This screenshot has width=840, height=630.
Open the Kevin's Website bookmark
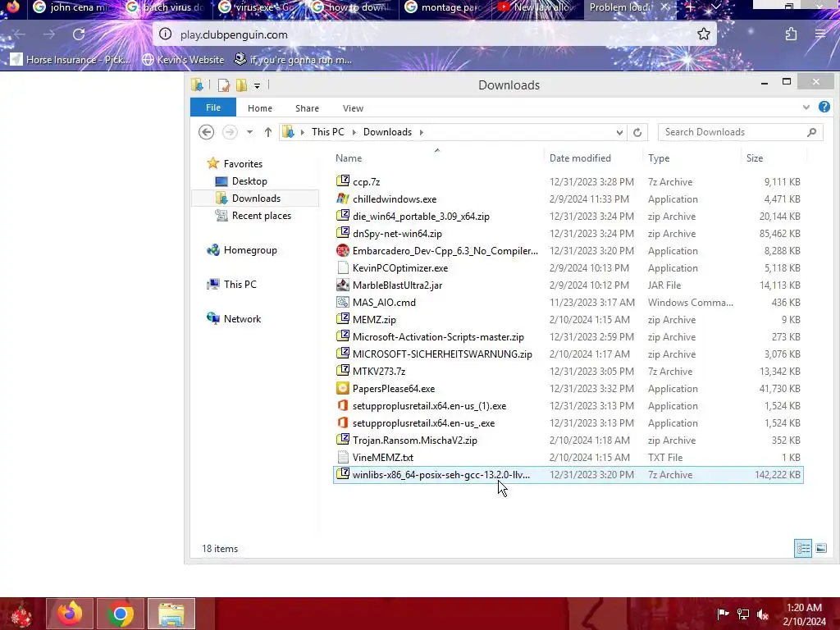click(183, 59)
